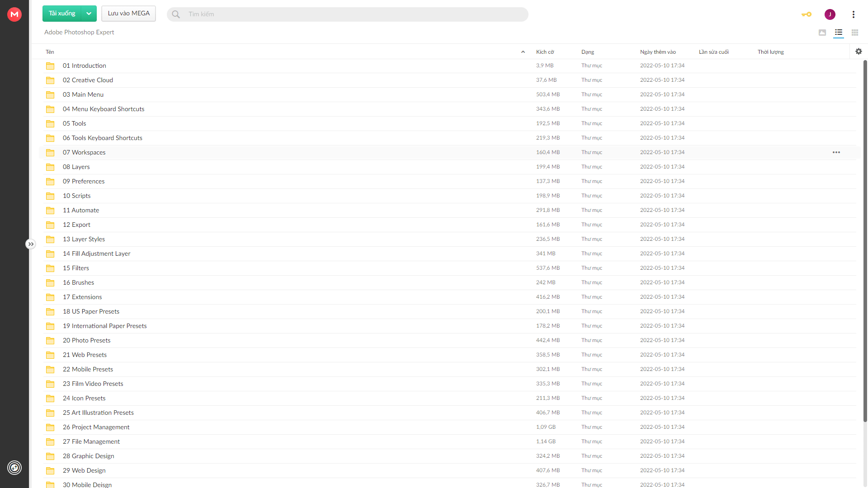Open folder 03 Main Menu
This screenshot has width=868, height=488.
[83, 94]
